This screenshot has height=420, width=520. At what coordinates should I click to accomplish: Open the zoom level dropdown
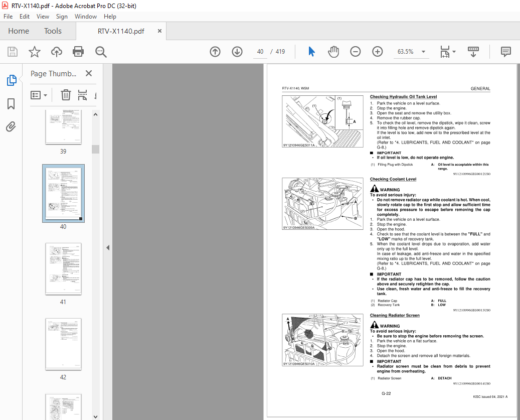[424, 52]
